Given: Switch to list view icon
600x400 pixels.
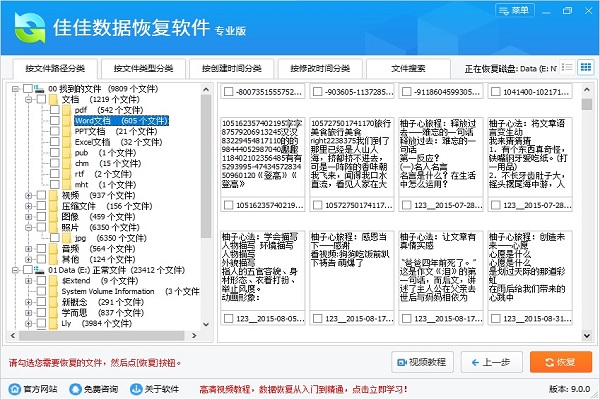Looking at the screenshot, I should click(567, 68).
